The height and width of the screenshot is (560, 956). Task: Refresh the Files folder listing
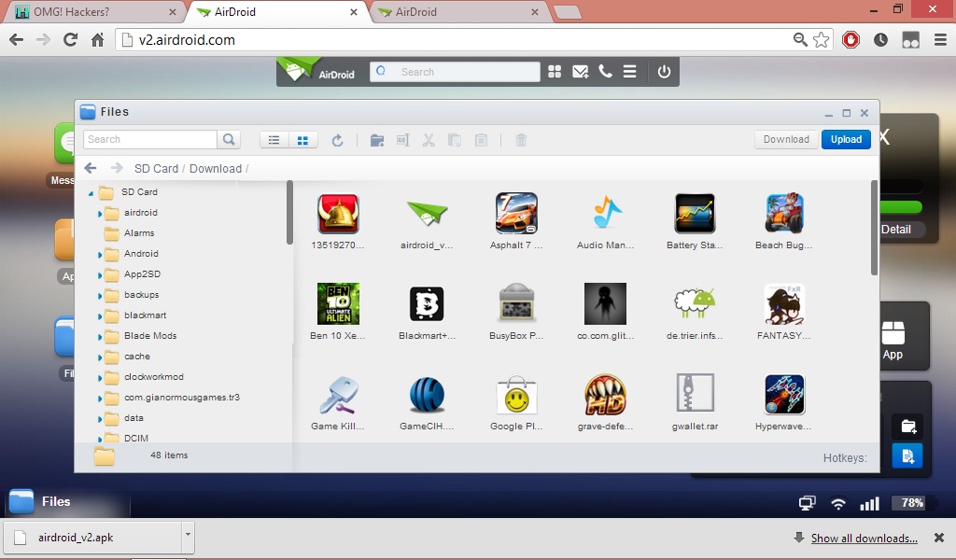pos(337,141)
